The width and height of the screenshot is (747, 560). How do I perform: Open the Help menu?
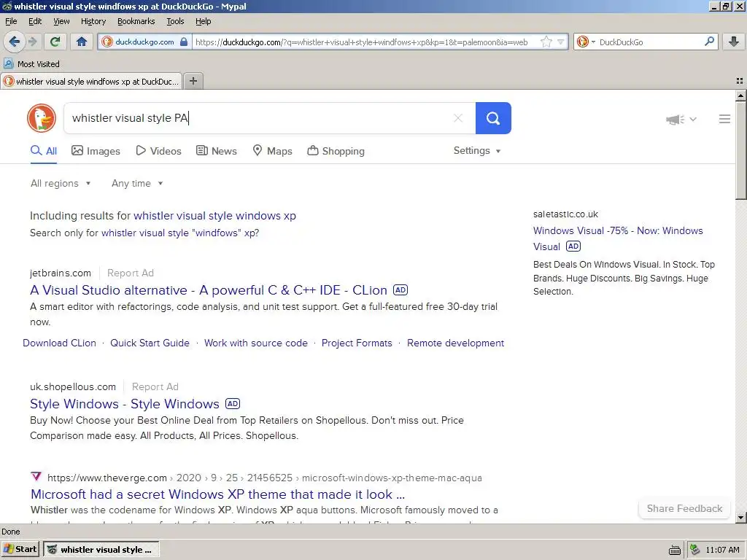(x=204, y=21)
